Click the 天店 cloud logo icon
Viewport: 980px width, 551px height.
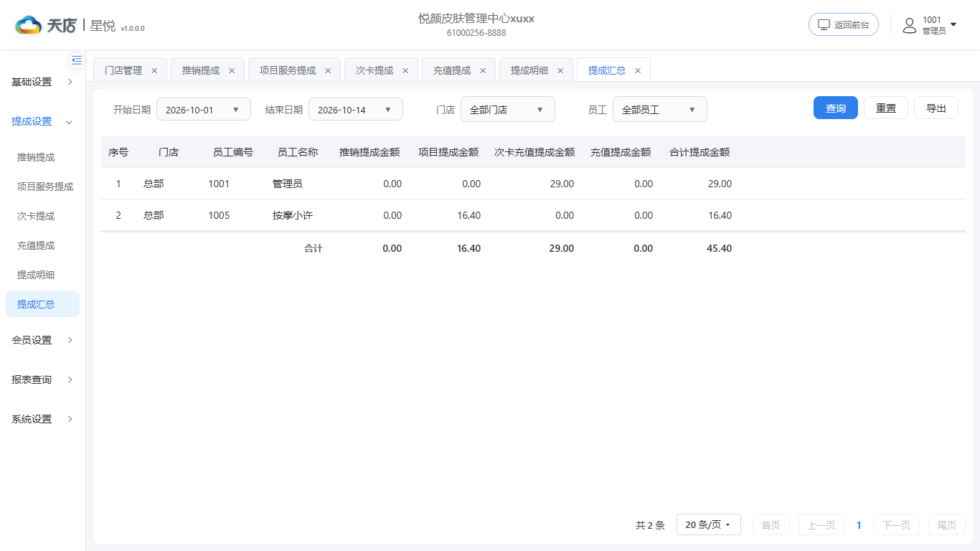(x=29, y=25)
